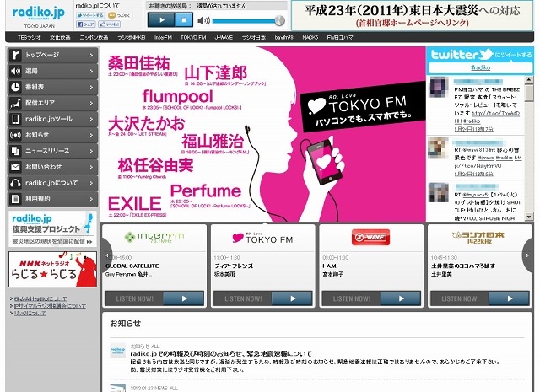This screenshot has height=392, width=540.
Task: Click the Twitter tweet header button
Action: point(481,55)
